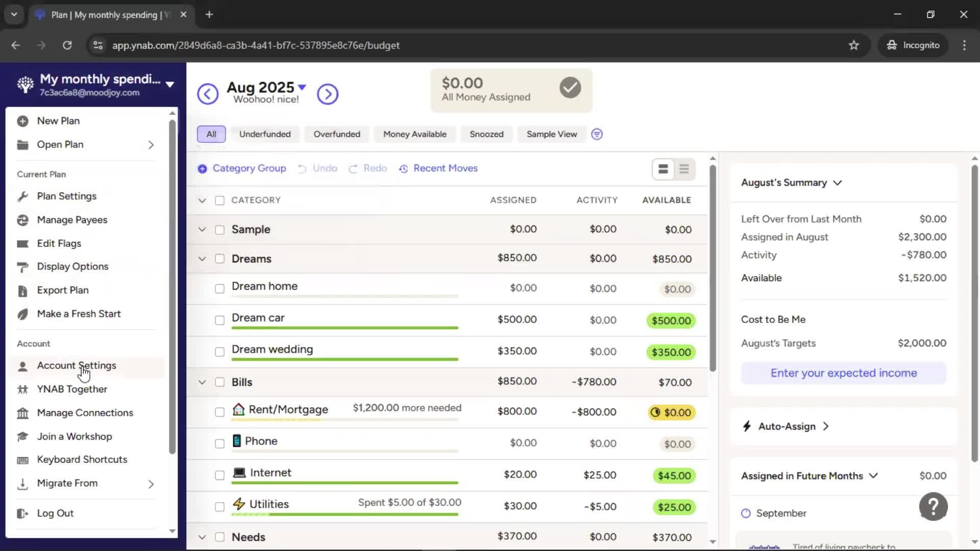Click the YNAB Together people icon

[x=22, y=389]
